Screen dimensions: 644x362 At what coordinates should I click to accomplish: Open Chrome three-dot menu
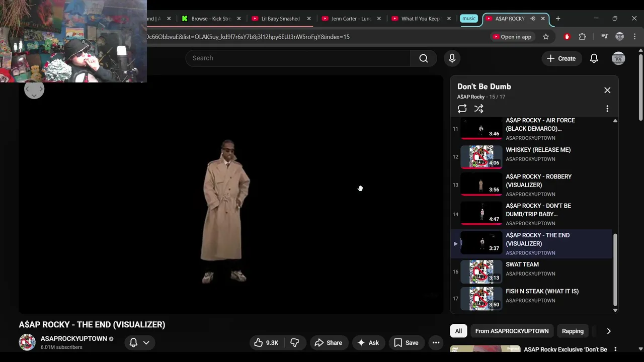tap(634, 37)
